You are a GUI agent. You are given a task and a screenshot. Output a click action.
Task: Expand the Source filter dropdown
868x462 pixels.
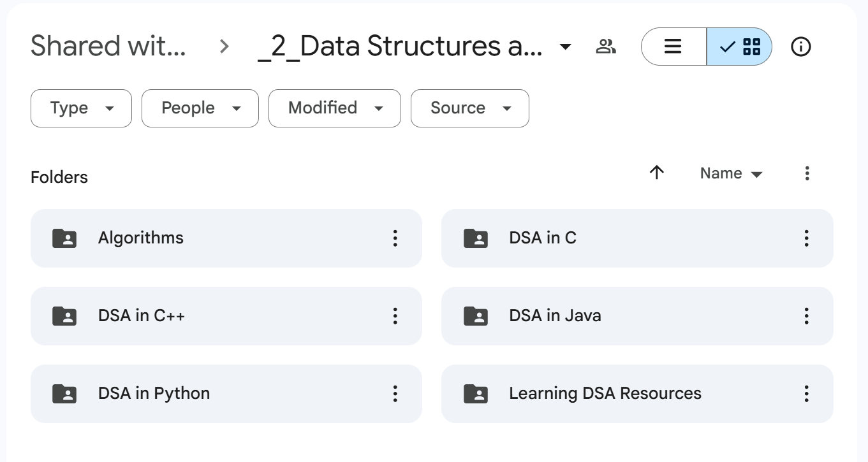[x=469, y=108]
